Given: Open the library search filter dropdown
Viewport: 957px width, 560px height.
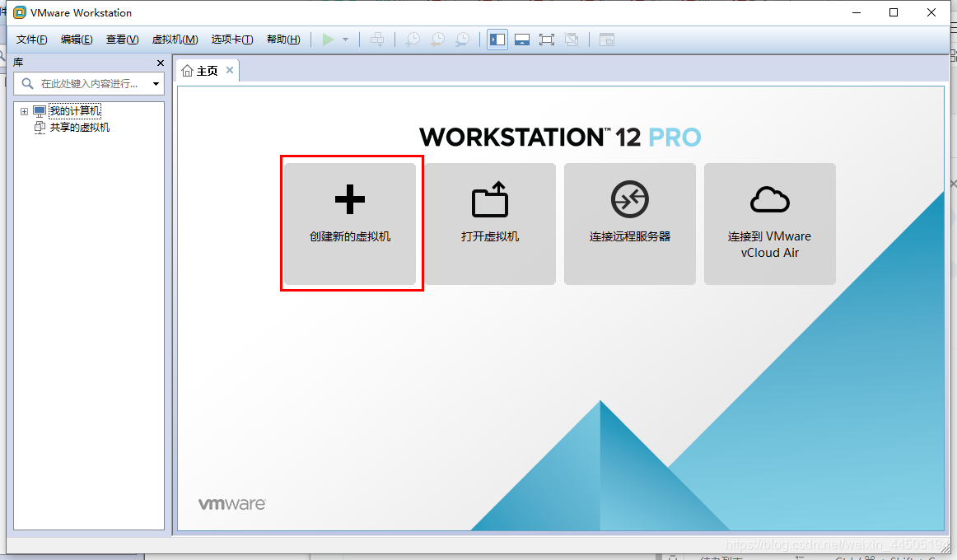Looking at the screenshot, I should [x=156, y=84].
